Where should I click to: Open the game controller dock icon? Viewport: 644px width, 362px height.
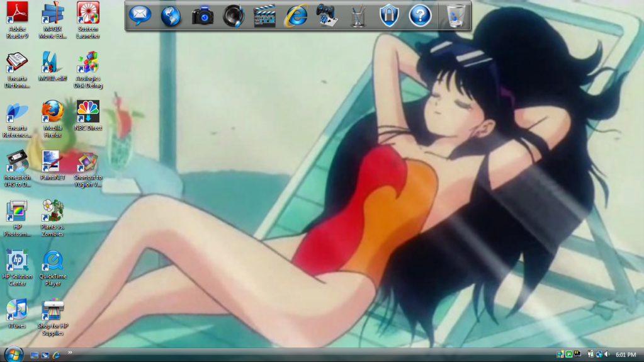click(x=326, y=16)
